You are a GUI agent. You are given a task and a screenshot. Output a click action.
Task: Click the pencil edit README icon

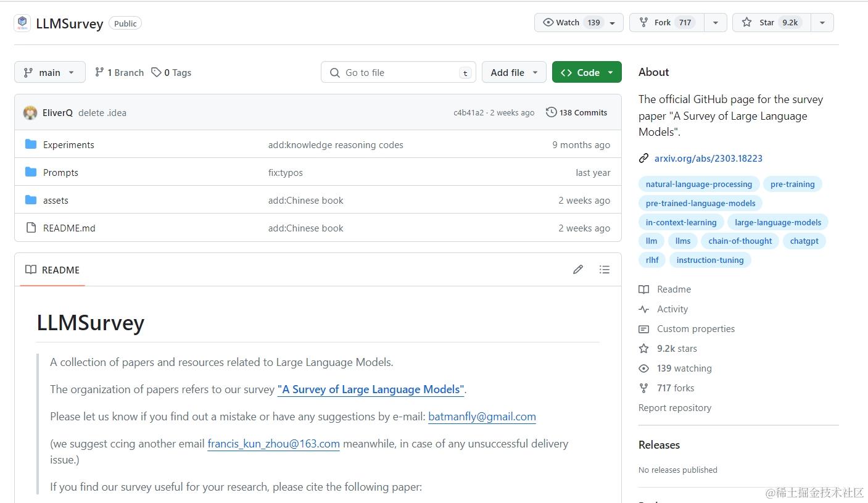pos(578,269)
